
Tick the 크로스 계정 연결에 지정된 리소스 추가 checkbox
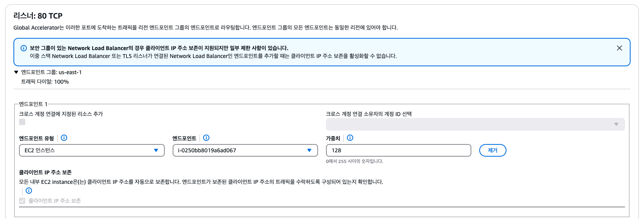tap(22, 122)
